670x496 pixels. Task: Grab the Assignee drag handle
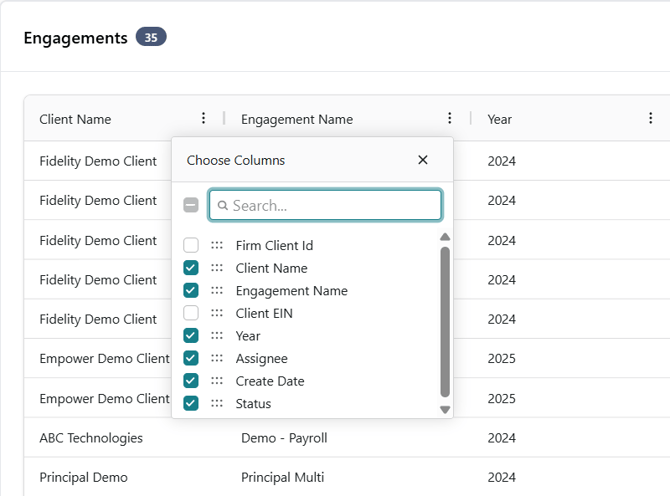tap(217, 358)
